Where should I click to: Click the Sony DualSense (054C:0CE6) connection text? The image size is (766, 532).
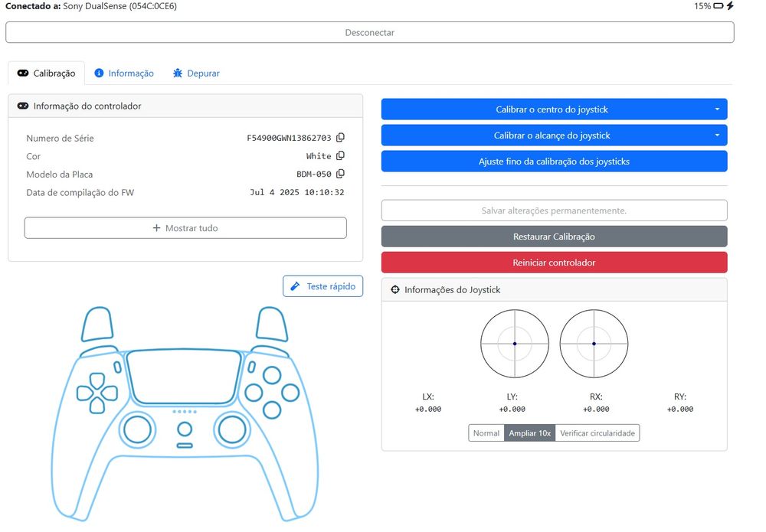pos(119,6)
